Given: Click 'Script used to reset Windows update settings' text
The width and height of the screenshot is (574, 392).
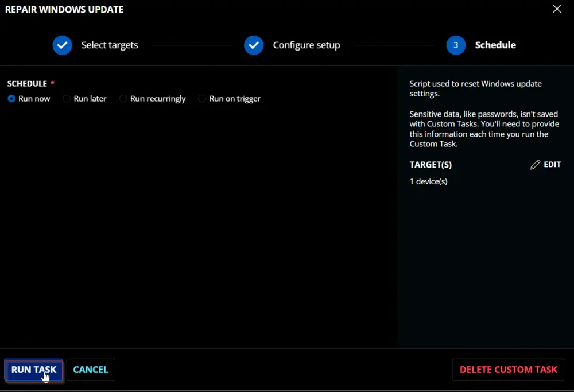Looking at the screenshot, I should tap(475, 88).
